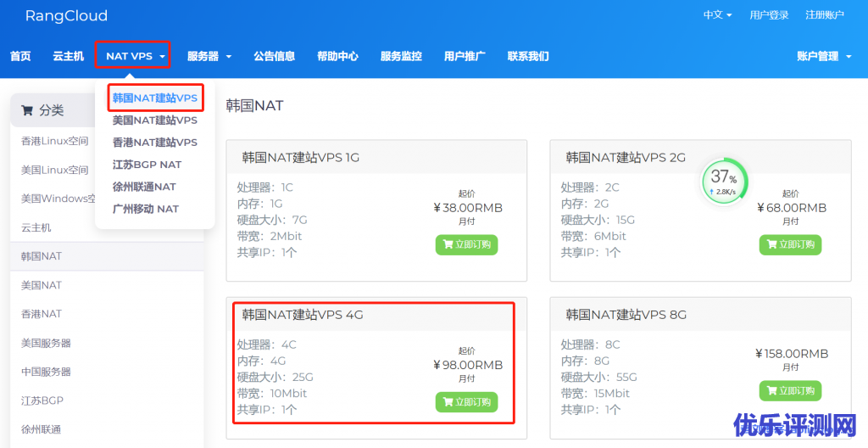The image size is (868, 448).
Task: Choose 美国NAT建站VPS in the dropdown
Action: tap(155, 120)
